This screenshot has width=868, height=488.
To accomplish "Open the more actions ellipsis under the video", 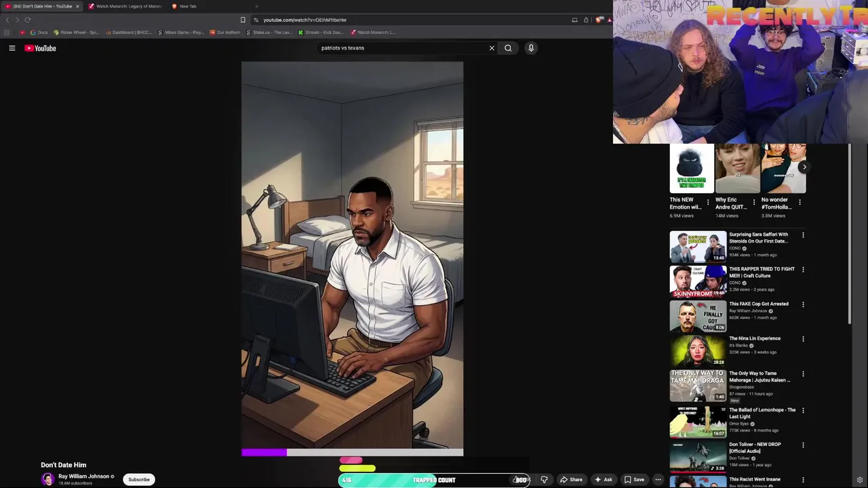I will click(x=658, y=480).
